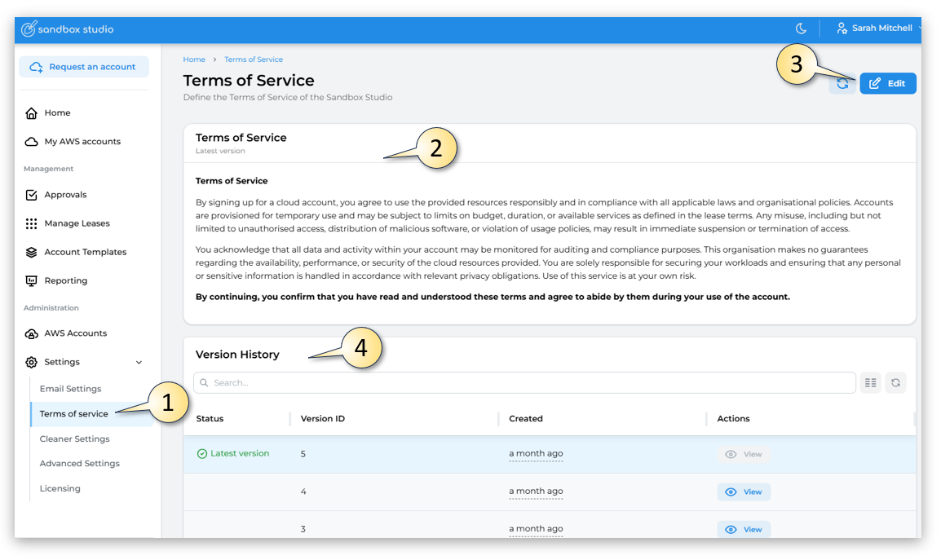This screenshot has height=560, width=941.
Task: Click the Edit terms button
Action: pos(887,84)
